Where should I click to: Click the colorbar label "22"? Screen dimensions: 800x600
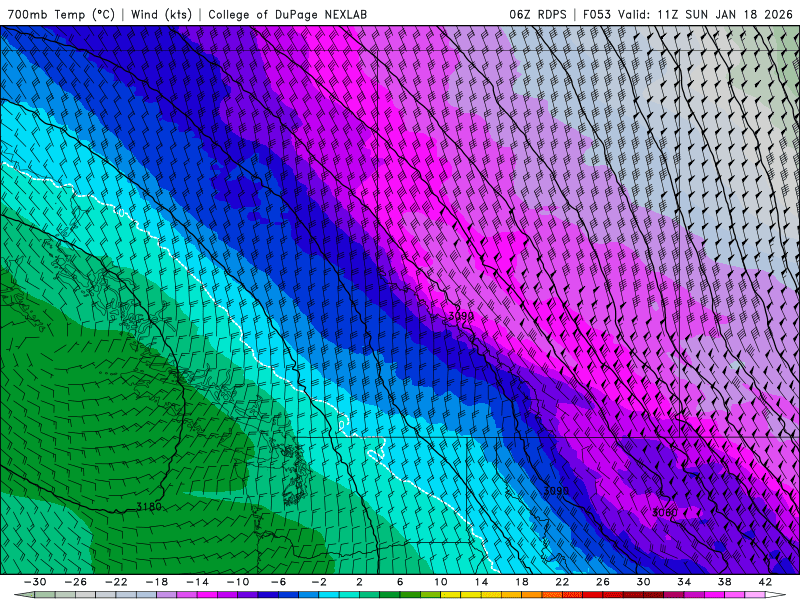[x=562, y=582]
